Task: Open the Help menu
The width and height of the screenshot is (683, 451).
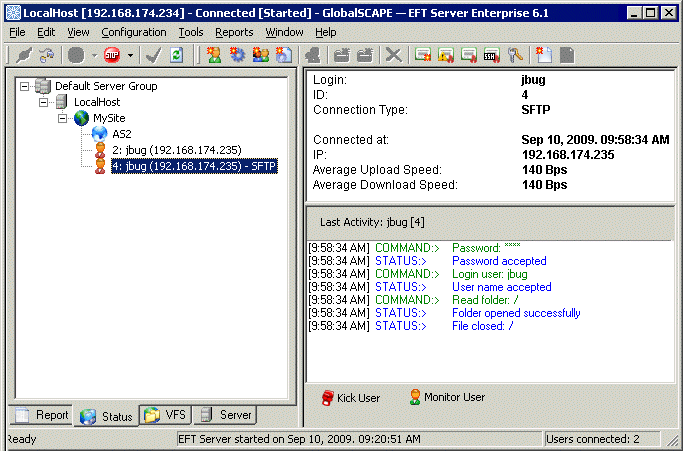Action: (x=326, y=32)
